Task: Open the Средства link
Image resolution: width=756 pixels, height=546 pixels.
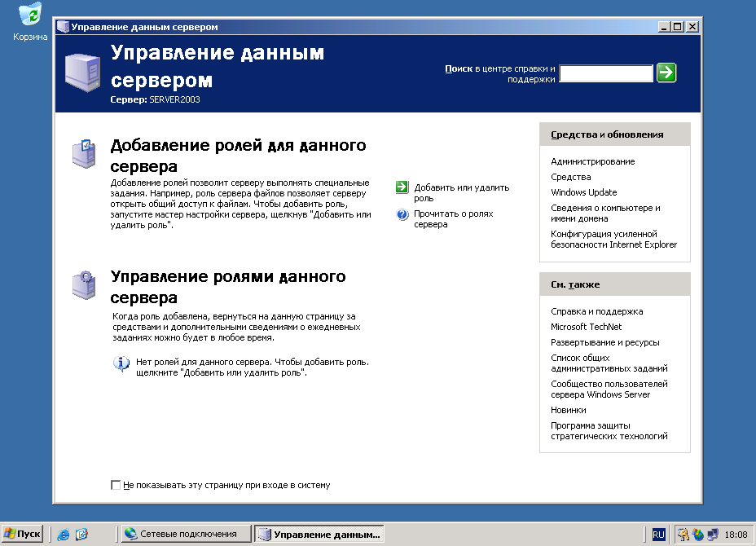Action: coord(571,177)
